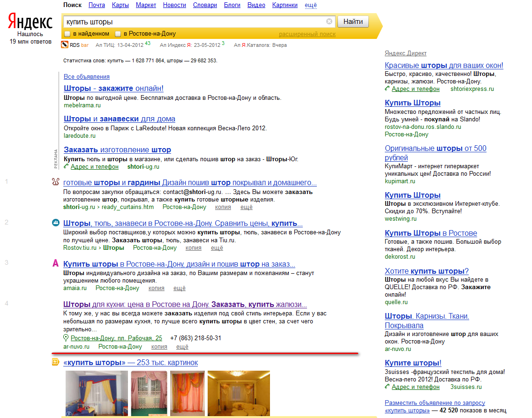Open ad 'Заказать изготовление штор'

click(x=117, y=149)
